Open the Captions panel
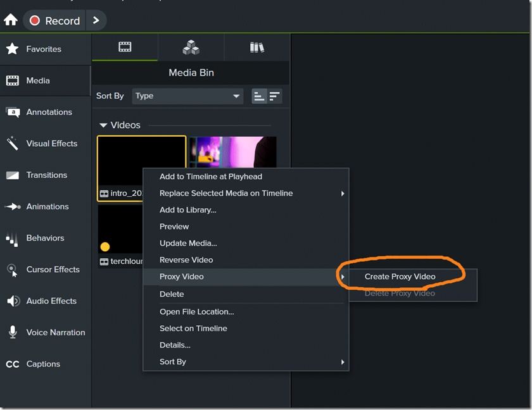532x410 pixels. [x=46, y=364]
